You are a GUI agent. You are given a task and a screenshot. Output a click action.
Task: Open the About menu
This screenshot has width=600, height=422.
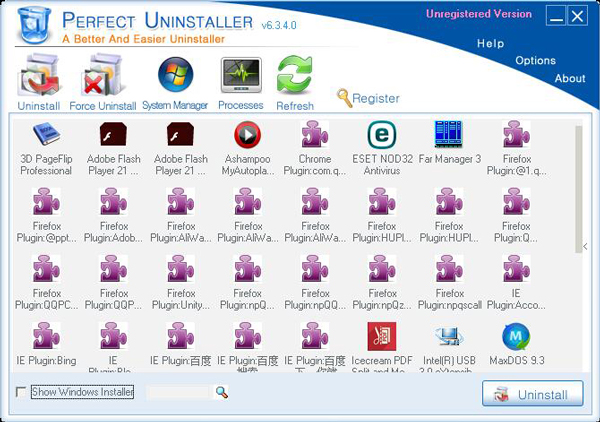[570, 78]
